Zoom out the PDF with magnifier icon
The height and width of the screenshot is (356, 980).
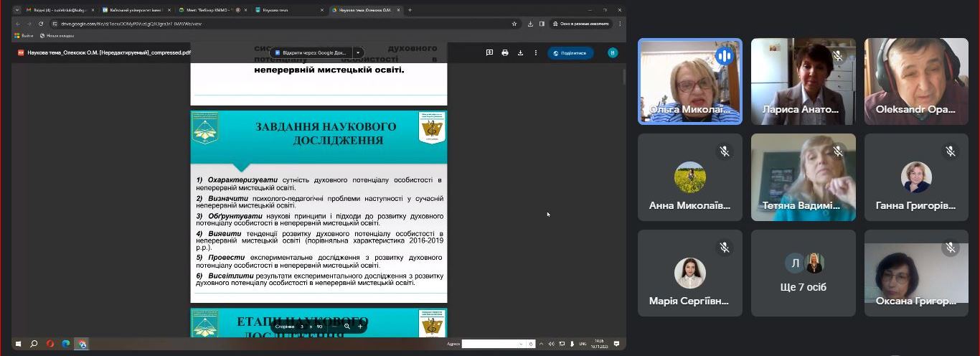(347, 326)
